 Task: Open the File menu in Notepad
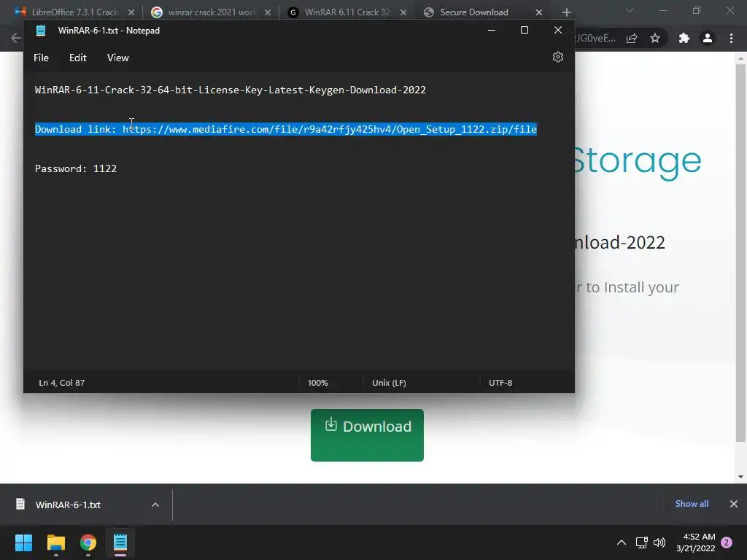(41, 58)
